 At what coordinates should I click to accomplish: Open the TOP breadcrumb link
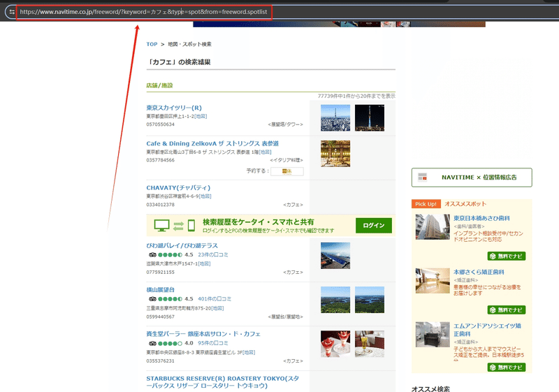click(152, 44)
